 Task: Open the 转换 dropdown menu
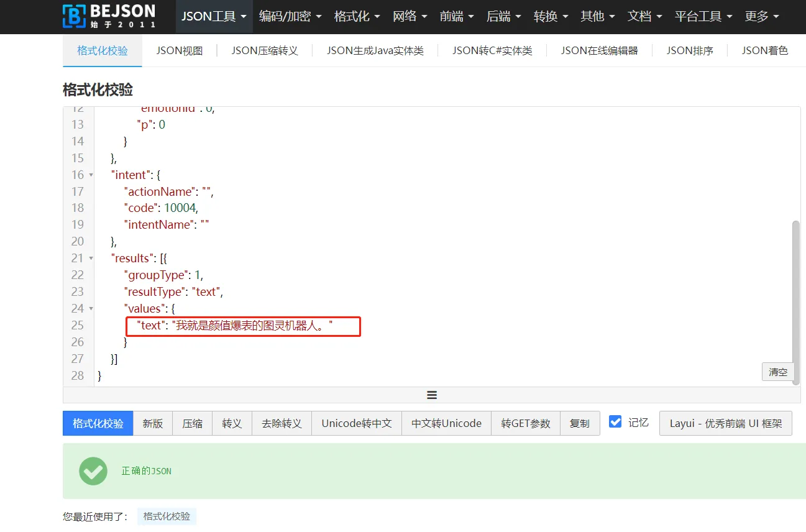point(551,17)
